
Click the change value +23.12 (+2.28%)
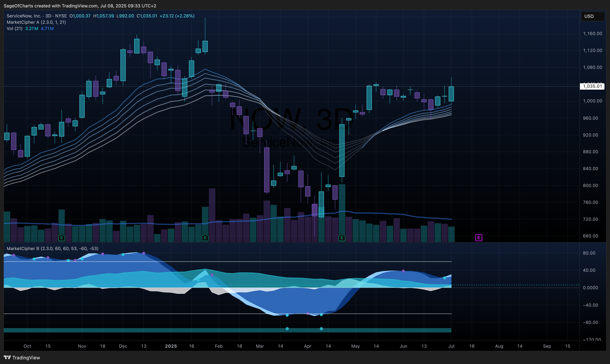[x=177, y=16]
